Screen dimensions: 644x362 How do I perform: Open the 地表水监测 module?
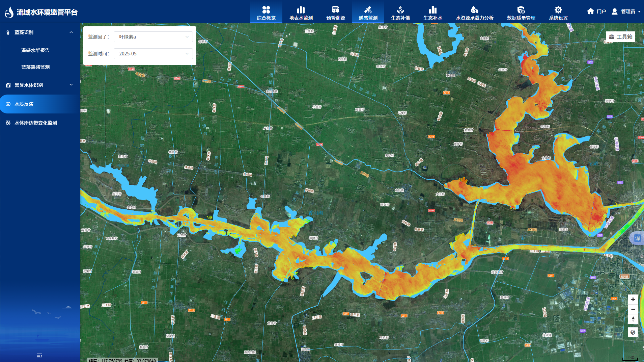(x=301, y=13)
